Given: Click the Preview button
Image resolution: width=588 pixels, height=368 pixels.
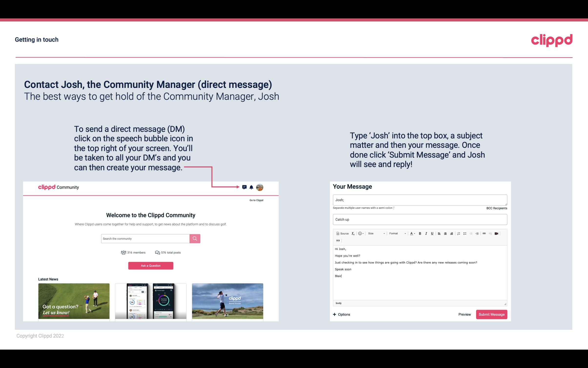Looking at the screenshot, I should tap(464, 314).
